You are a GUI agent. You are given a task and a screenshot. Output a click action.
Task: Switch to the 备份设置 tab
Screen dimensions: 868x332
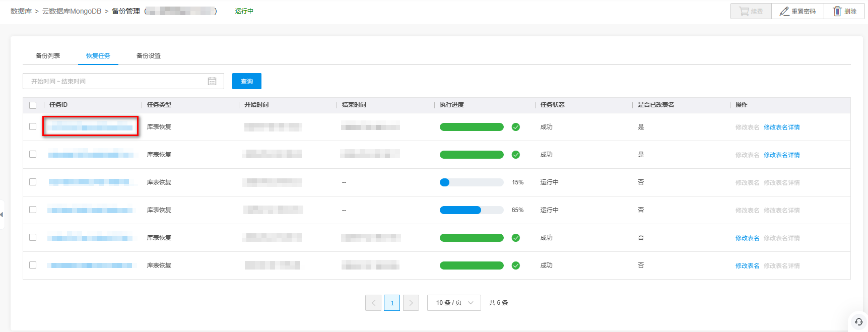[149, 55]
